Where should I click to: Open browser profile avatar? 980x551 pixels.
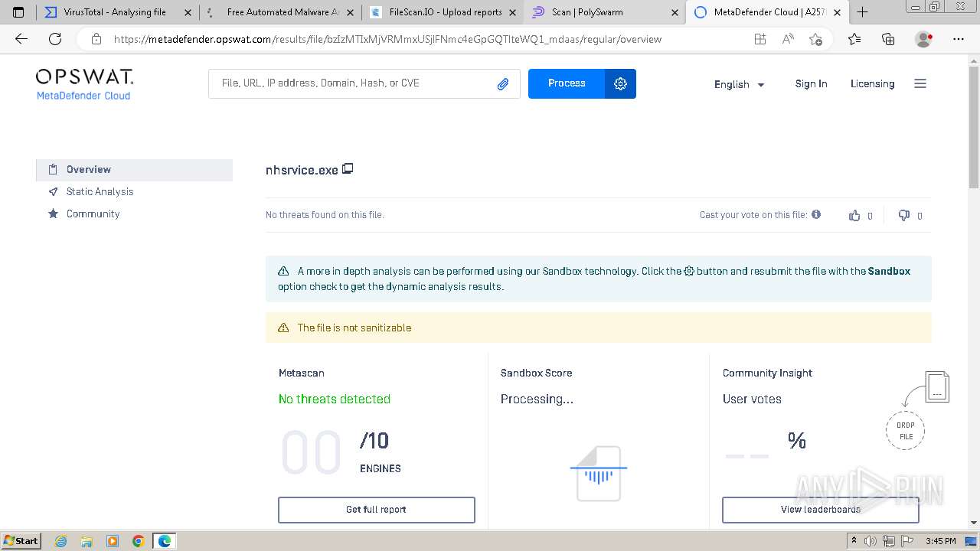(924, 39)
